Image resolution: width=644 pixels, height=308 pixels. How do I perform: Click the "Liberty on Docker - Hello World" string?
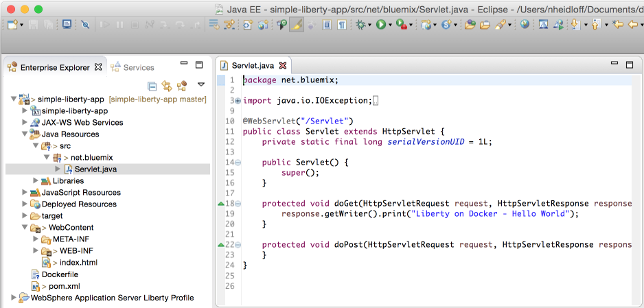pyautogui.click(x=491, y=213)
